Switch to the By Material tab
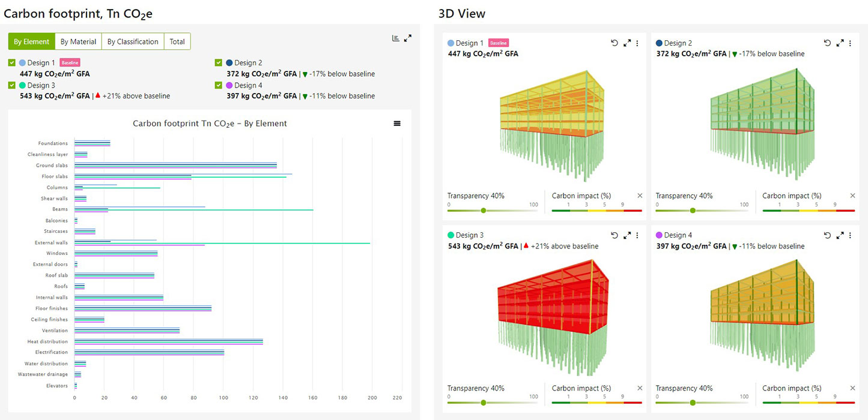868x420 pixels. (x=78, y=41)
